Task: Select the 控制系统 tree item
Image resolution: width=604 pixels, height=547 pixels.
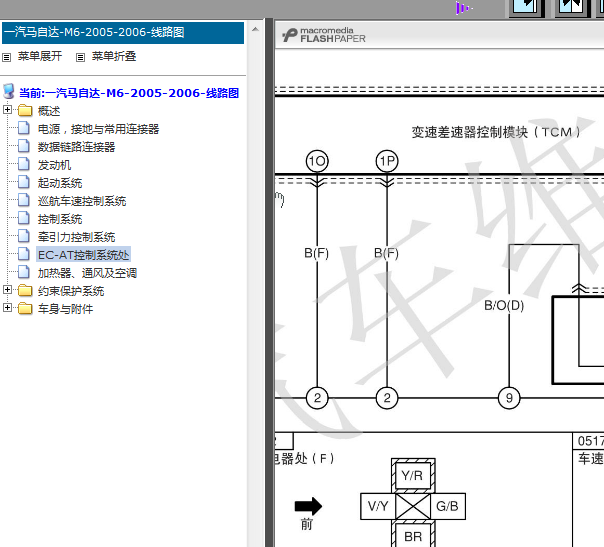Action: [60, 219]
